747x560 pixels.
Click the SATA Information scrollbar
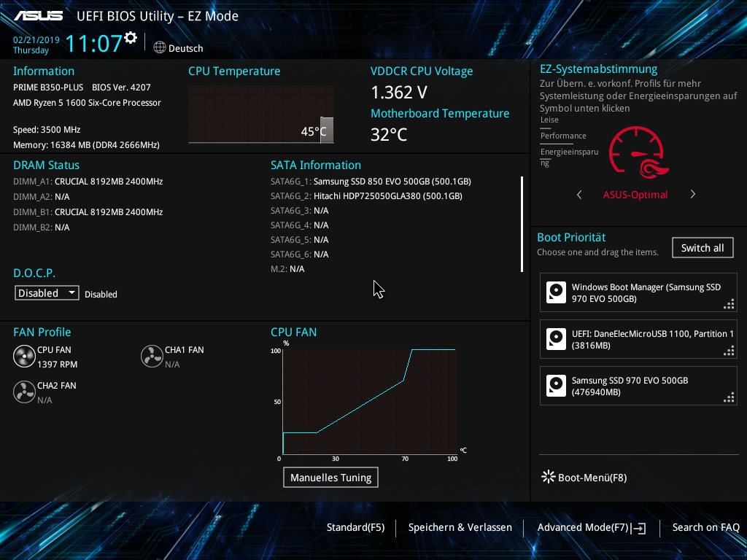(x=522, y=224)
